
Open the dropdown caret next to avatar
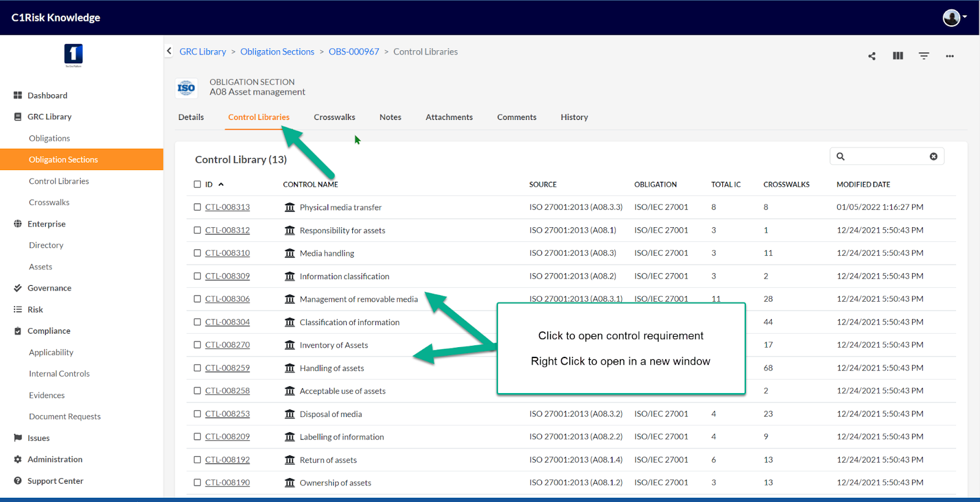pos(965,17)
